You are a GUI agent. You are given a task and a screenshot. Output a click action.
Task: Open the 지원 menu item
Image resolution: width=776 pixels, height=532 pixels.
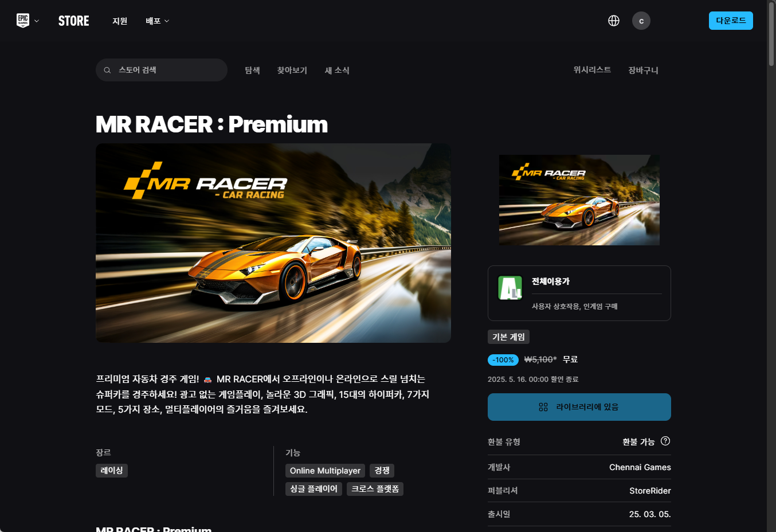[x=120, y=21]
